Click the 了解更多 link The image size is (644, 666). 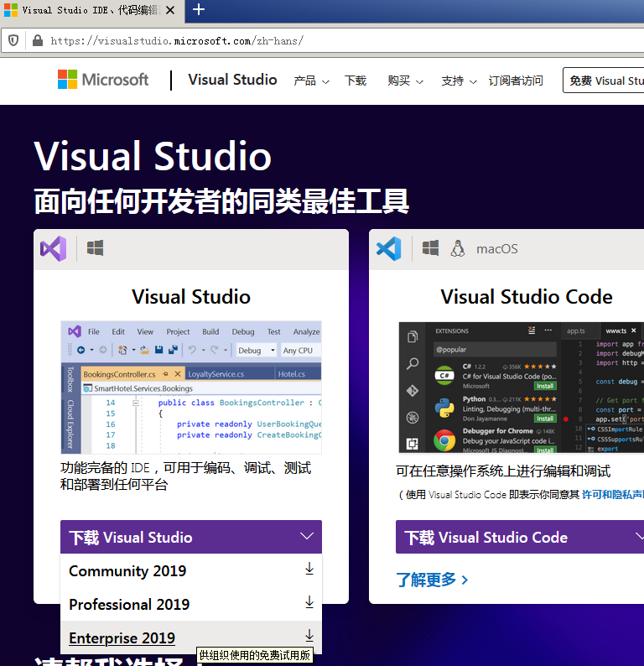(x=432, y=580)
